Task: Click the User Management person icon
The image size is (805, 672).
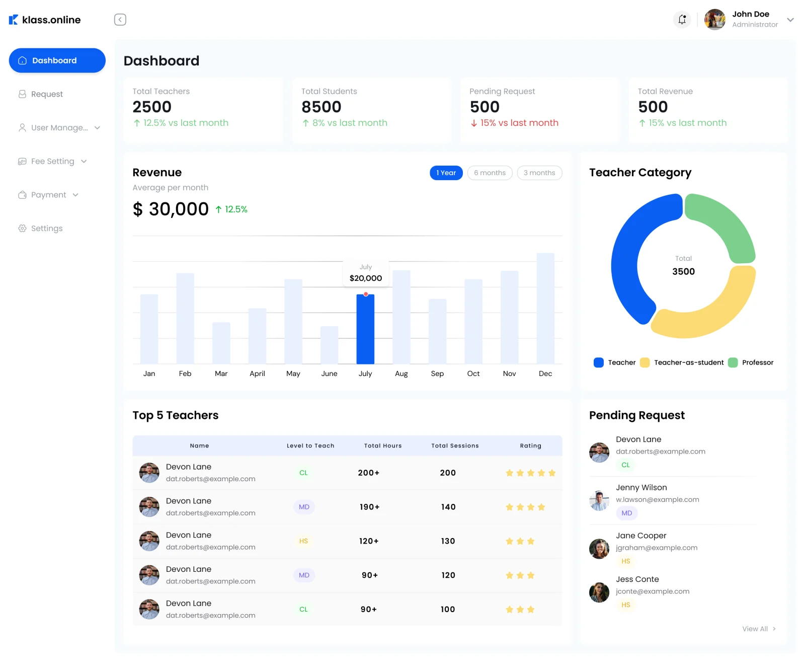Action: tap(22, 127)
